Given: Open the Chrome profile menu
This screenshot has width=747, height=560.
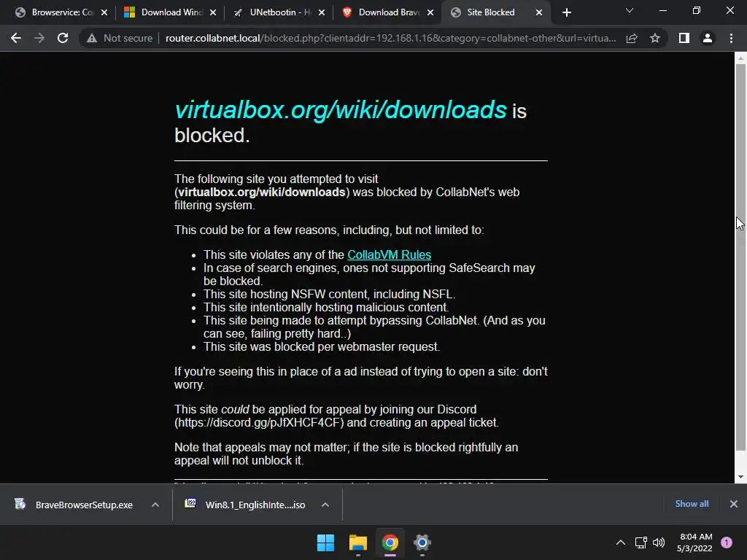Looking at the screenshot, I should tap(708, 38).
